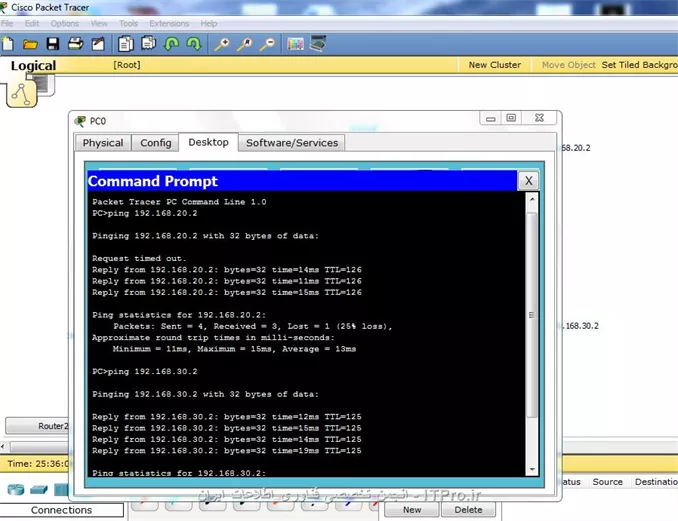The width and height of the screenshot is (678, 521).
Task: Click the Cisco Packet Tracer title bar icon
Action: (x=4, y=7)
